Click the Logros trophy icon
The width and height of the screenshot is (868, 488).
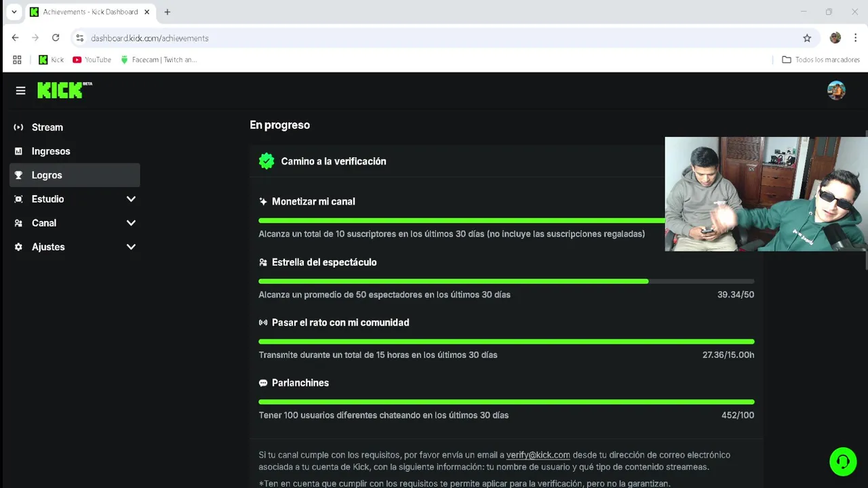pyautogui.click(x=18, y=175)
